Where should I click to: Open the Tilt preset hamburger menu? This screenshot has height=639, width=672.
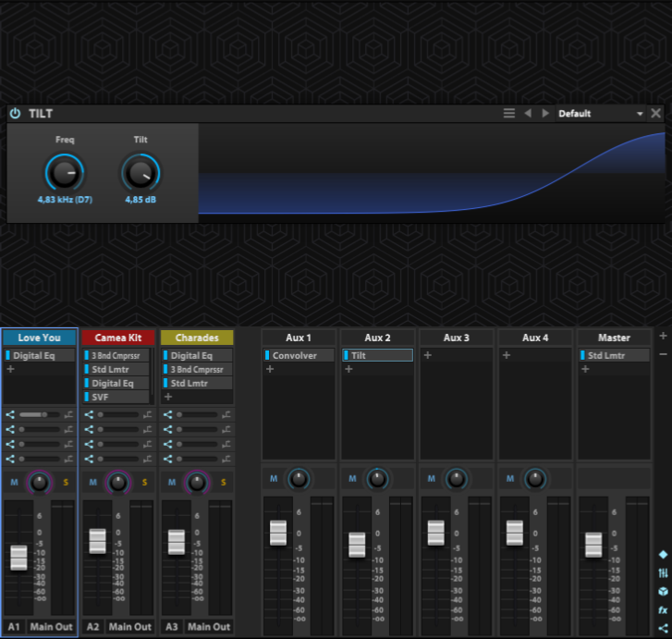click(508, 114)
